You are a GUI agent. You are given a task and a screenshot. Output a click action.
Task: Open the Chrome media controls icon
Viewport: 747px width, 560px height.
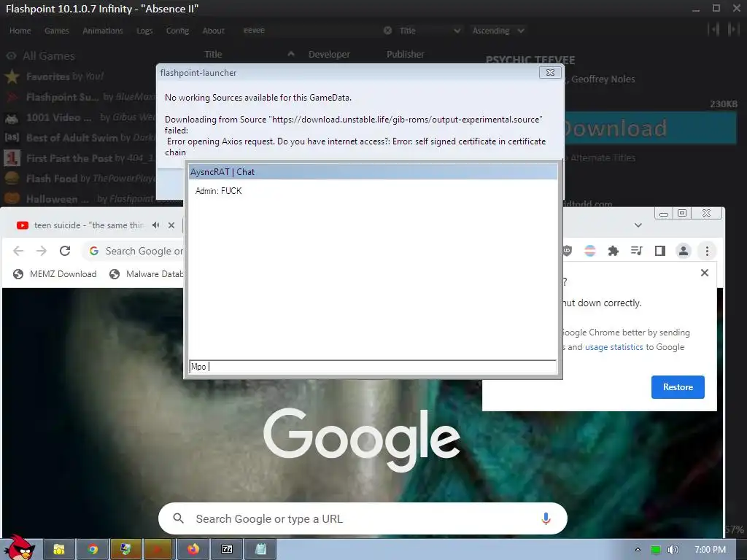(x=636, y=251)
